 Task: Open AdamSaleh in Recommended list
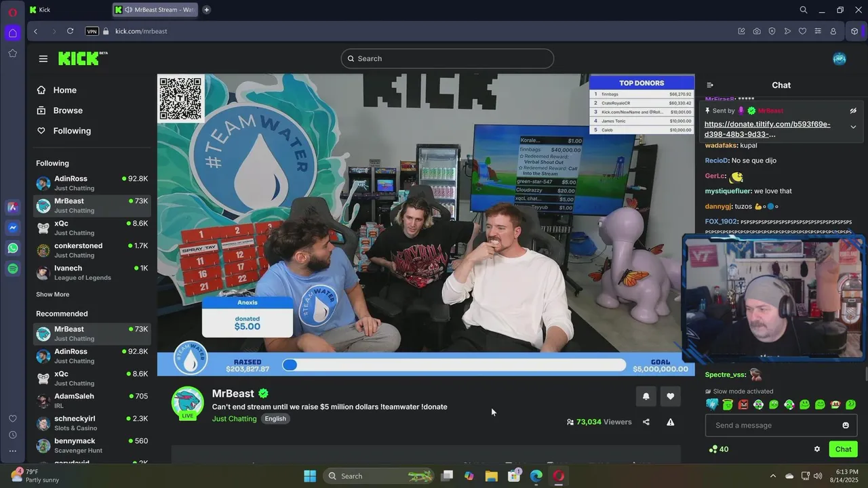(92, 401)
